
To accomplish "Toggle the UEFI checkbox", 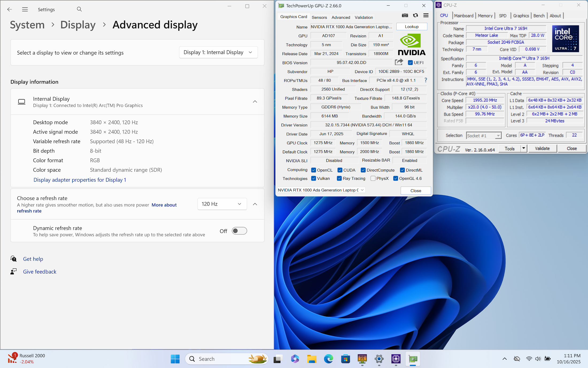I will tap(410, 63).
